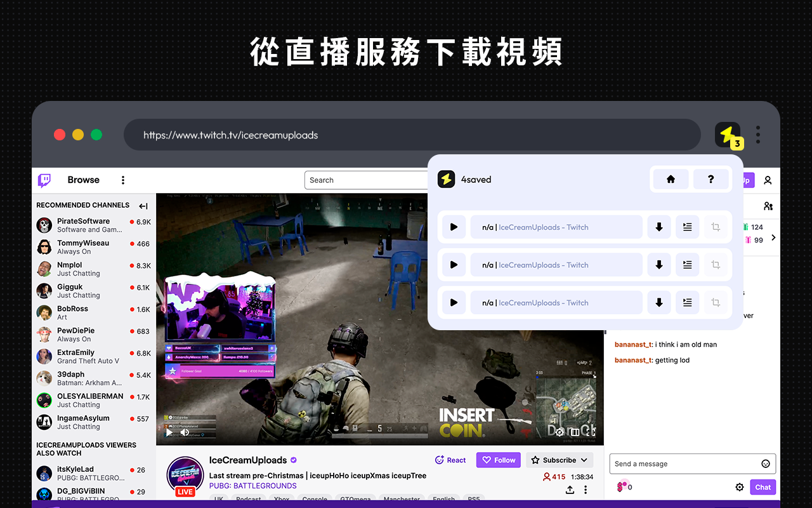Open ExtraEmily's channel
The image size is (812, 508).
pos(93,357)
